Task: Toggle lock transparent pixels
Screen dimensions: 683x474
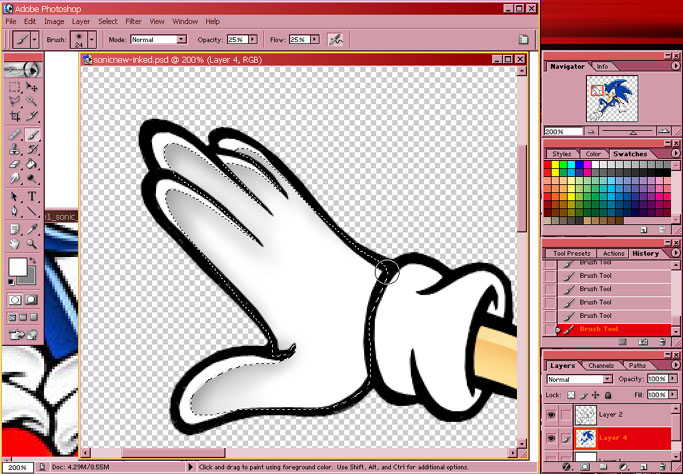Action: tap(571, 395)
